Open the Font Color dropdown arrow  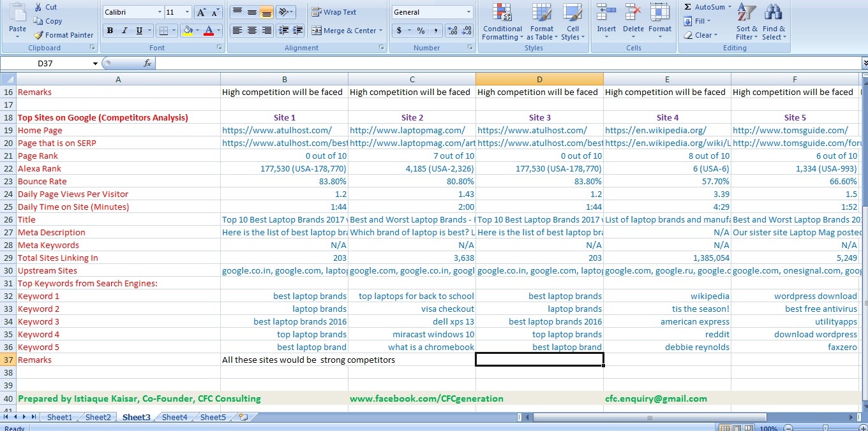coord(217,31)
